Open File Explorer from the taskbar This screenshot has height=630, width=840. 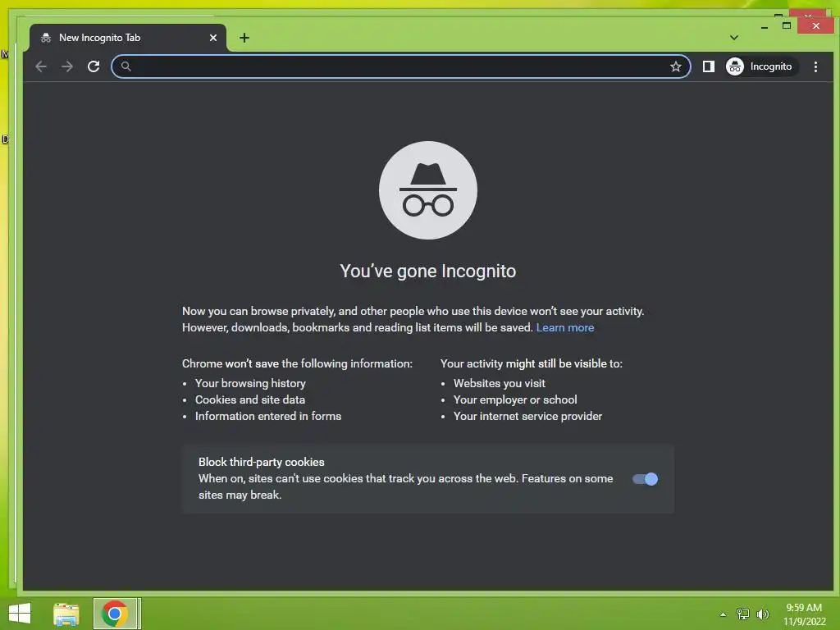66,614
